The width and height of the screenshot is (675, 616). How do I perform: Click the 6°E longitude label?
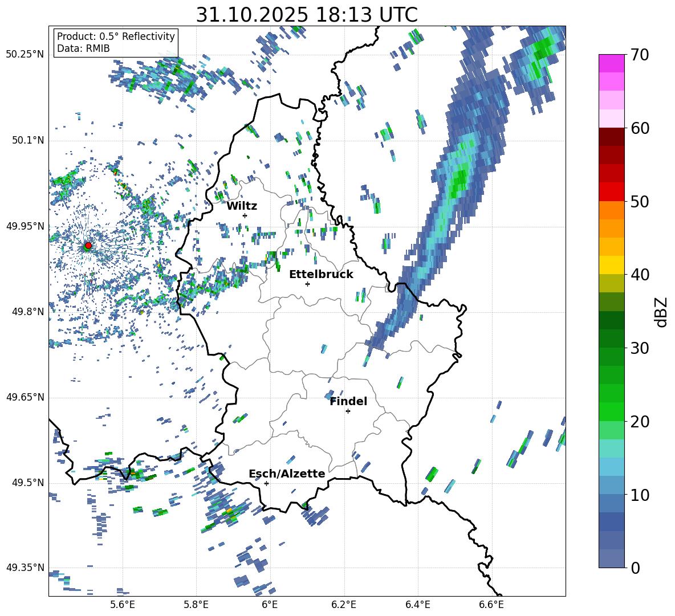click(270, 605)
